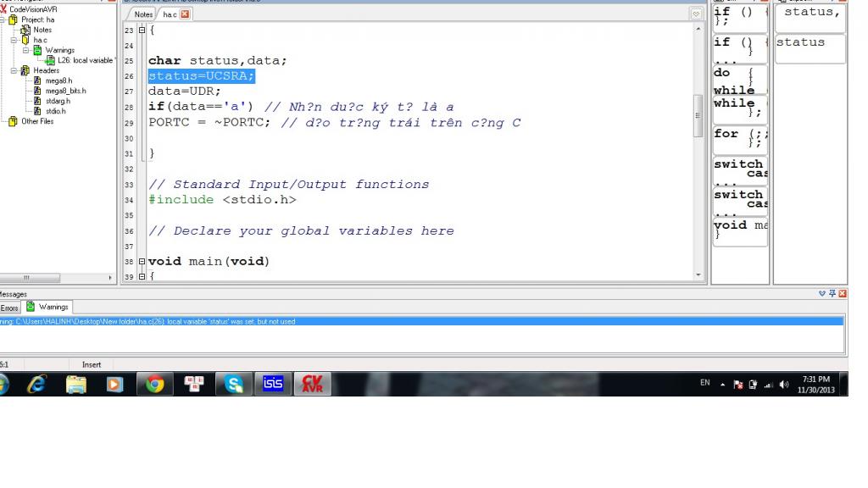Image resolution: width=868 pixels, height=488 pixels.
Task: Open mega8_bits.h header in tree
Action: 65,91
